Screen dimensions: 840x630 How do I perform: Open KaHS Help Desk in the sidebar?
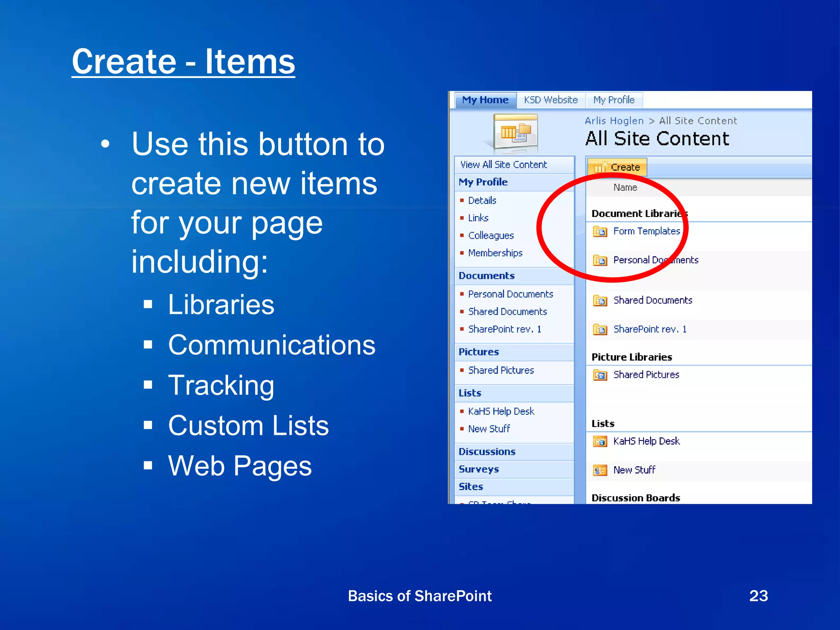501,411
